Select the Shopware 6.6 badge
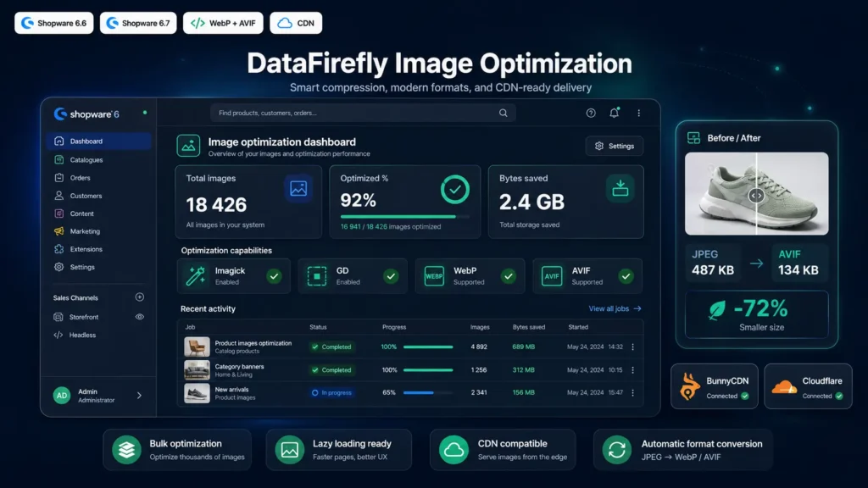The image size is (868, 488). (53, 23)
